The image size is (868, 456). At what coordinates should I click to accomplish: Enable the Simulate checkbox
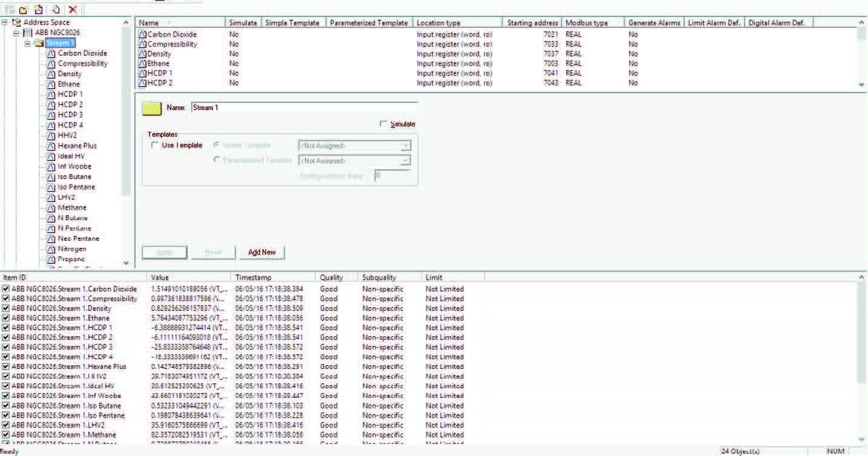[x=383, y=123]
